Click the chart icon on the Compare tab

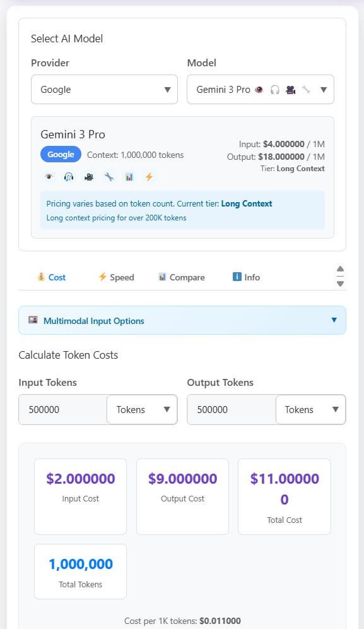[161, 277]
